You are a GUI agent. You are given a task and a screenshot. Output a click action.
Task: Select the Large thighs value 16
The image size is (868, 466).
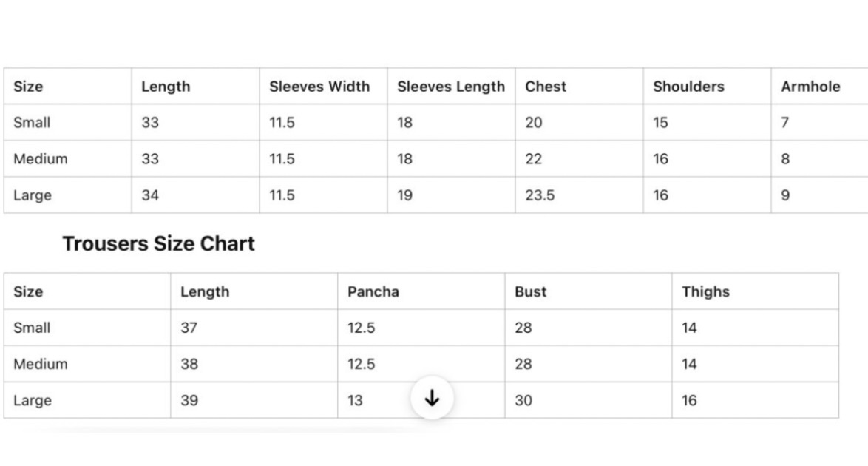689,400
